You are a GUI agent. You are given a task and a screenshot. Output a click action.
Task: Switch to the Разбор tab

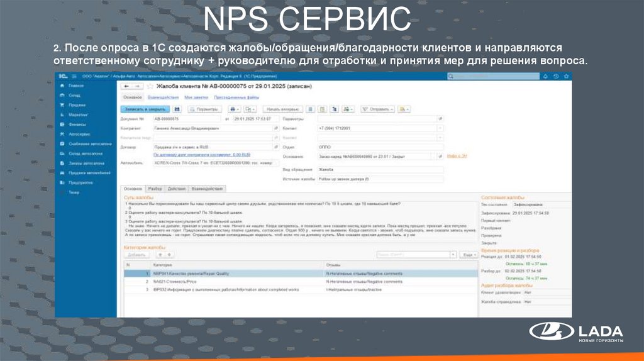coord(155,189)
